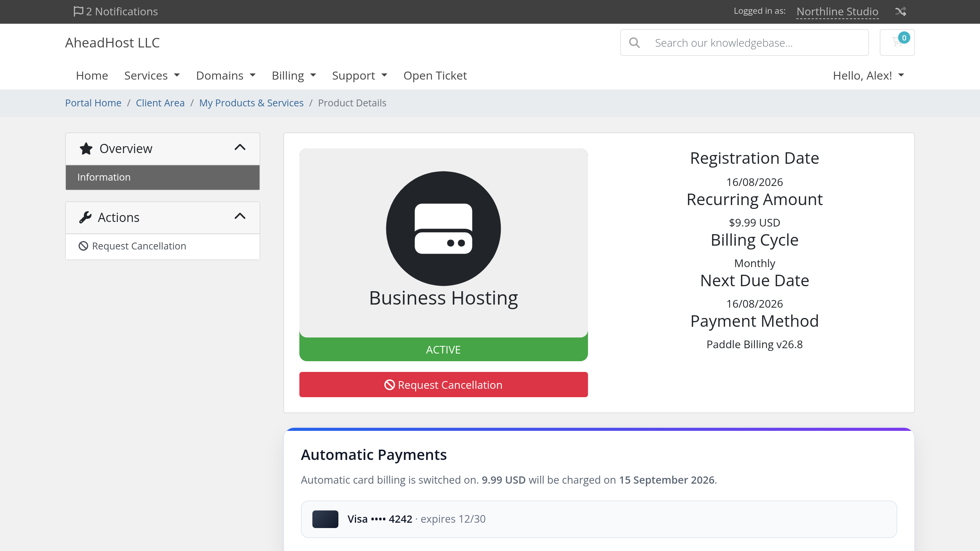
Task: Click the green ACTIVE status bar
Action: tap(443, 349)
